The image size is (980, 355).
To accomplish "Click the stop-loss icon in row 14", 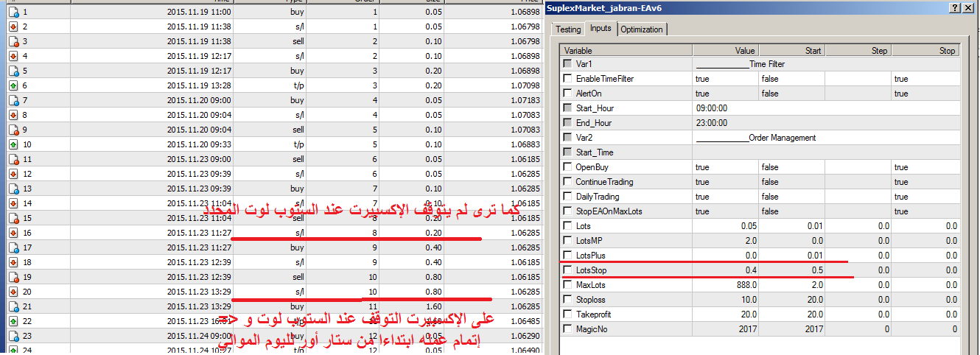I will (x=13, y=203).
